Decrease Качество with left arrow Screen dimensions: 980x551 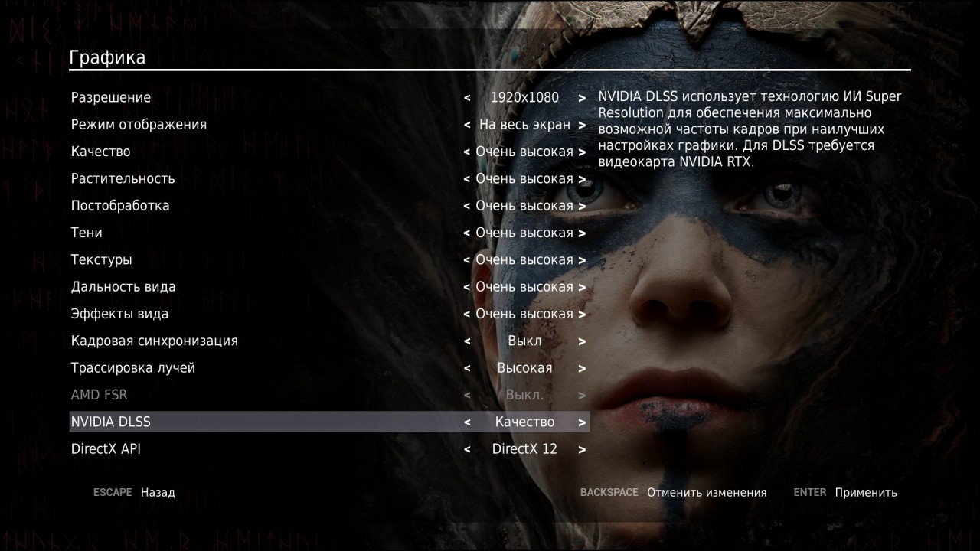coord(467,152)
